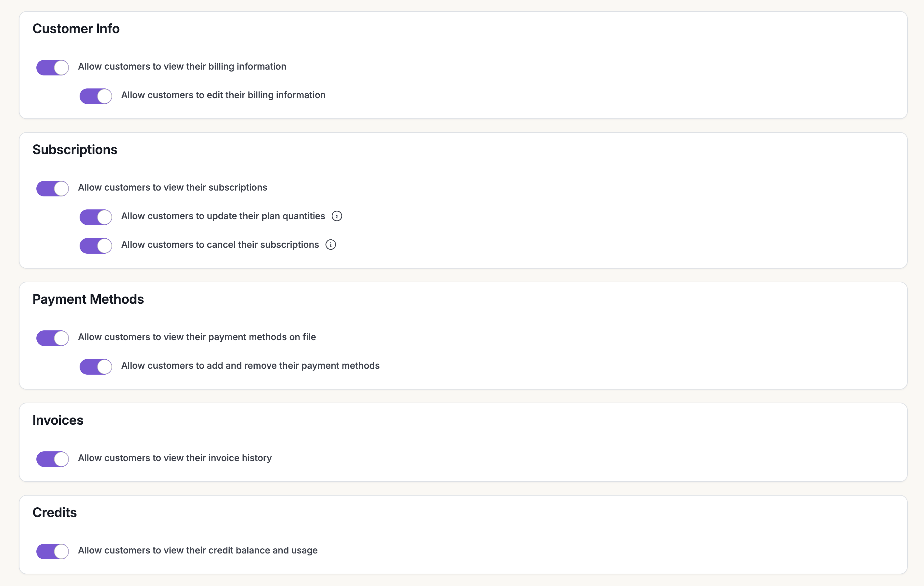
Task: Click the Invoices section heading
Action: coord(58,420)
